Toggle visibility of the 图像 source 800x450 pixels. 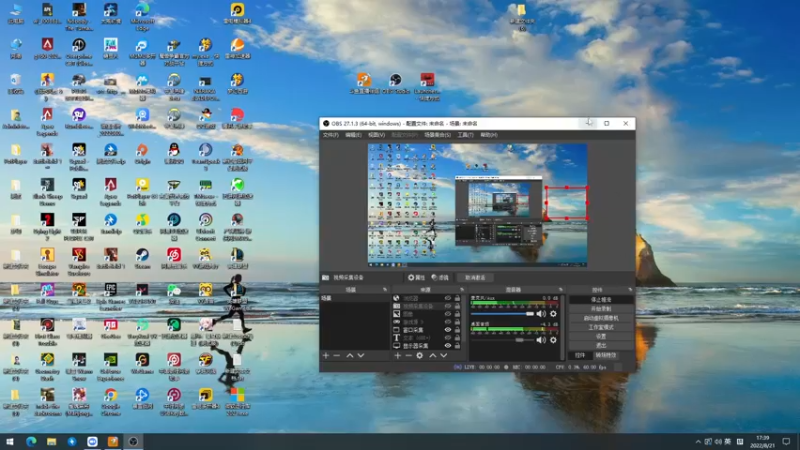pos(448,314)
